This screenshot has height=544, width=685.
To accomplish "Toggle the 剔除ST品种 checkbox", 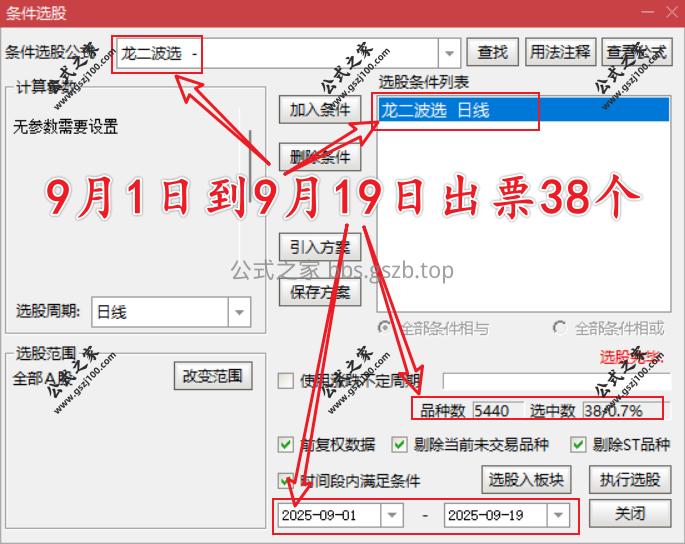I will [578, 445].
